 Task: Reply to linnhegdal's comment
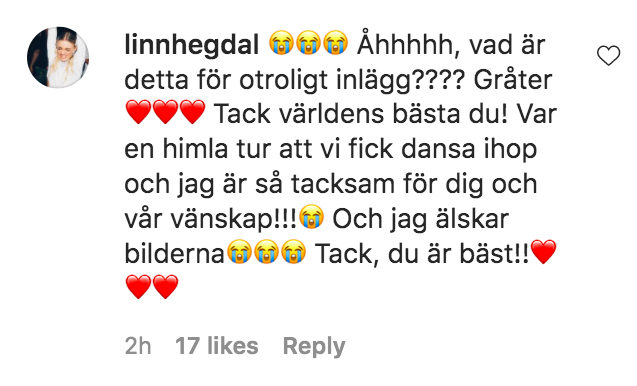pyautogui.click(x=314, y=347)
